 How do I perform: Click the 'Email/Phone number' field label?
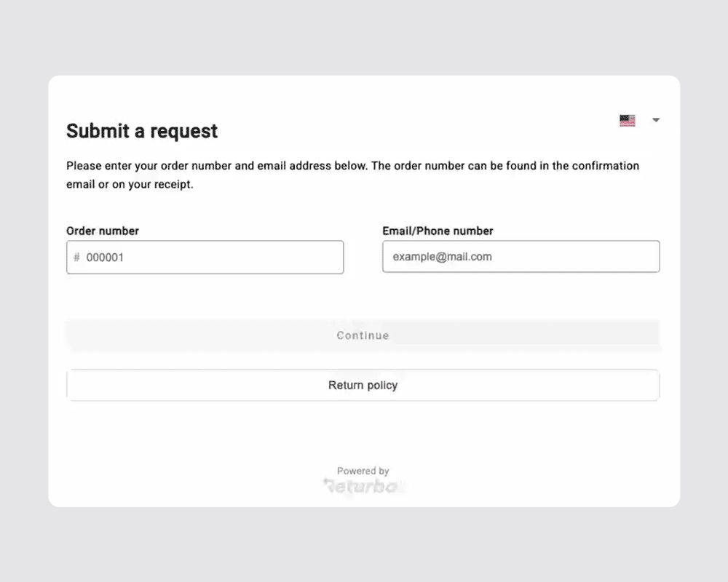tap(438, 231)
